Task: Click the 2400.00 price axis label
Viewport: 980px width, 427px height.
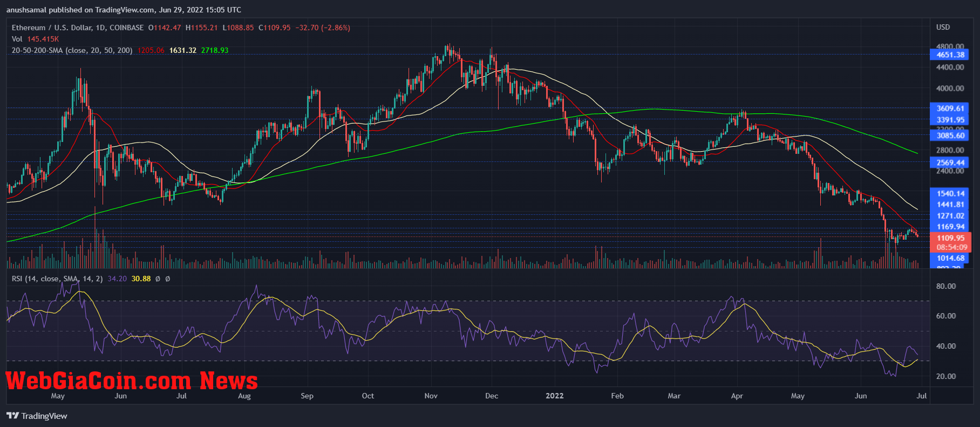Action: pos(950,171)
